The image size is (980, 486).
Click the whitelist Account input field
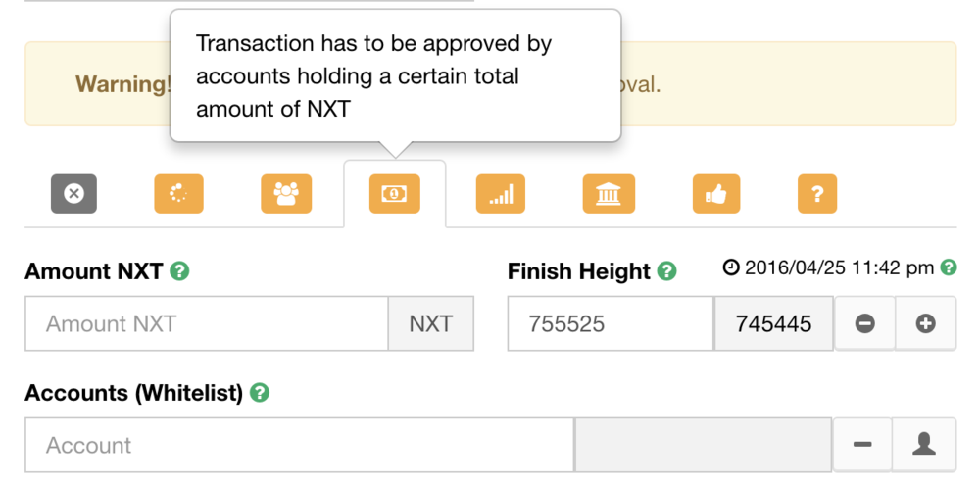299,445
